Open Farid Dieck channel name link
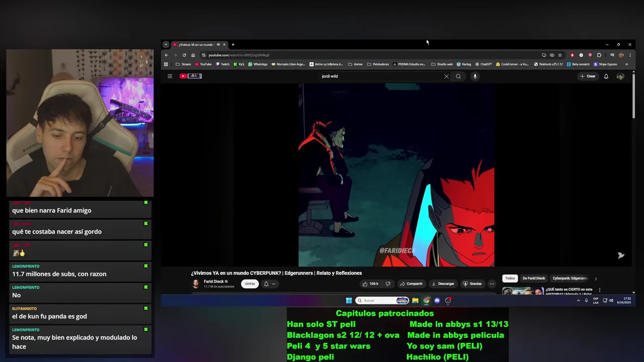The height and width of the screenshot is (362, 644). pos(214,282)
